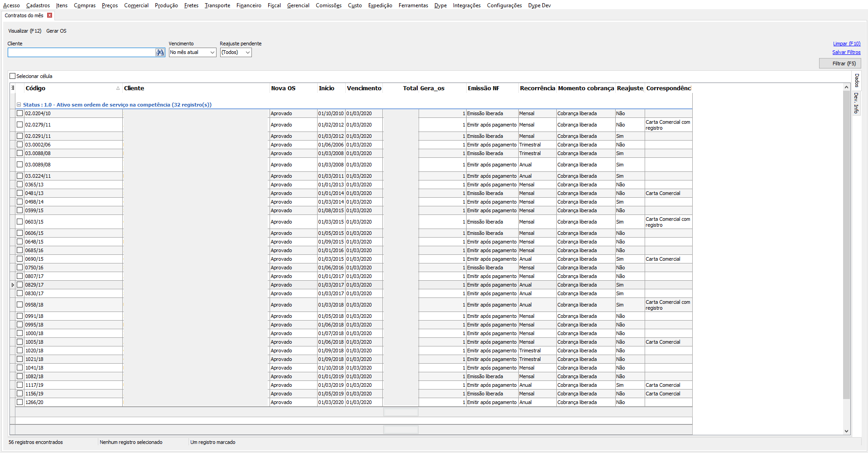868x453 pixels.
Task: Click the scroll up arrow of the grid
Action: [x=846, y=87]
